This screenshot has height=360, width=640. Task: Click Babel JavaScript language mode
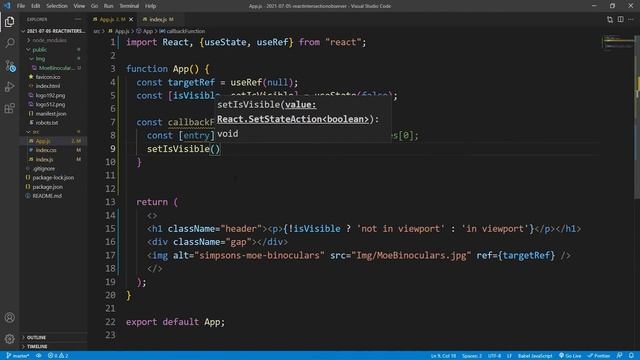coord(535,356)
